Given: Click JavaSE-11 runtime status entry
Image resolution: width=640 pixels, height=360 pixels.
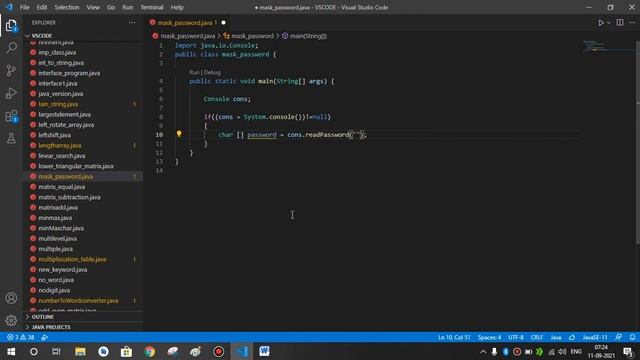Looking at the screenshot, I should click(x=595, y=338).
